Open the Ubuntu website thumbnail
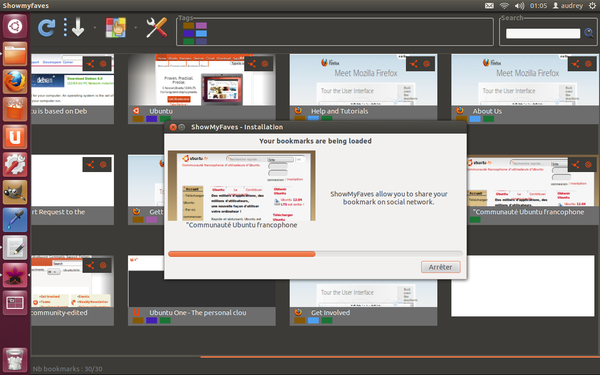The width and height of the screenshot is (600, 375). 202,80
